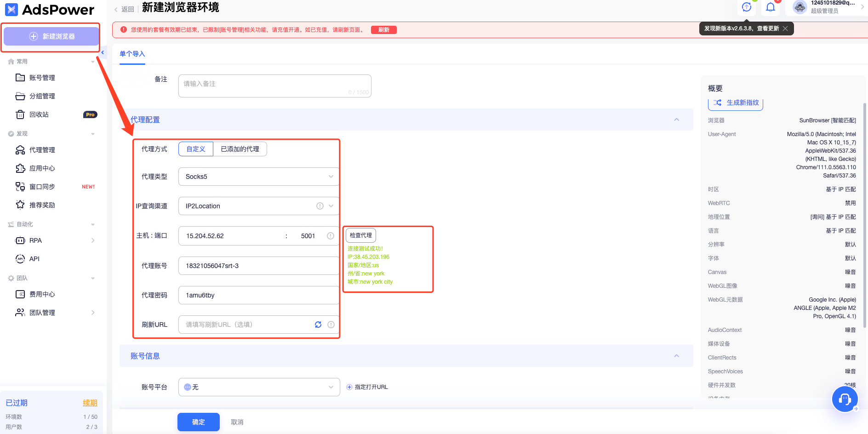Switch to the 单个导入 tab
This screenshot has height=434, width=868.
(x=132, y=54)
